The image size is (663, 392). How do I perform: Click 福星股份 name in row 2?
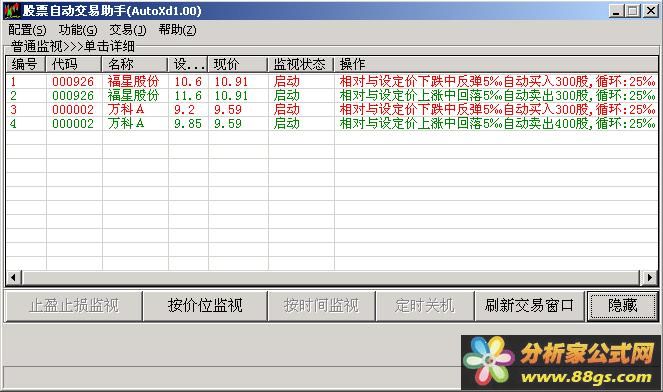(x=133, y=96)
